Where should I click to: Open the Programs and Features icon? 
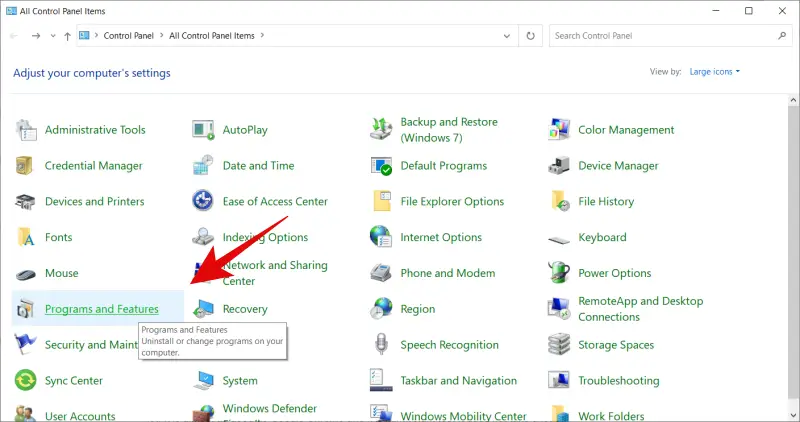tap(26, 309)
